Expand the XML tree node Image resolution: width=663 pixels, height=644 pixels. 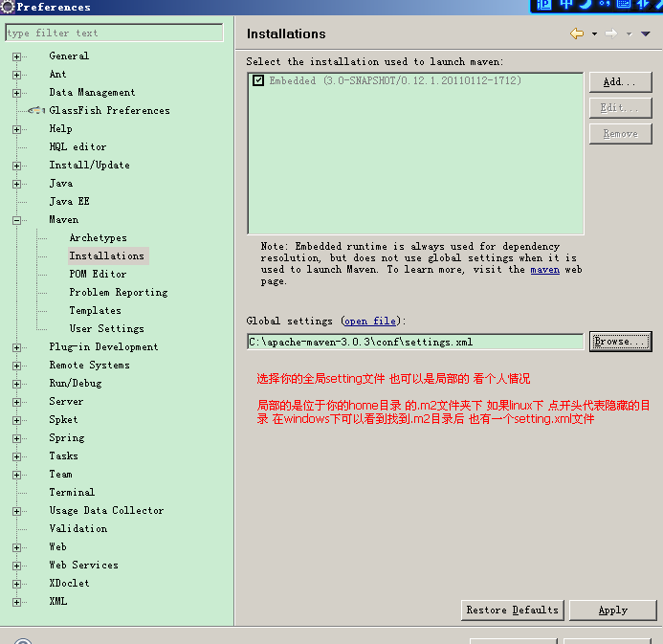coord(16,602)
